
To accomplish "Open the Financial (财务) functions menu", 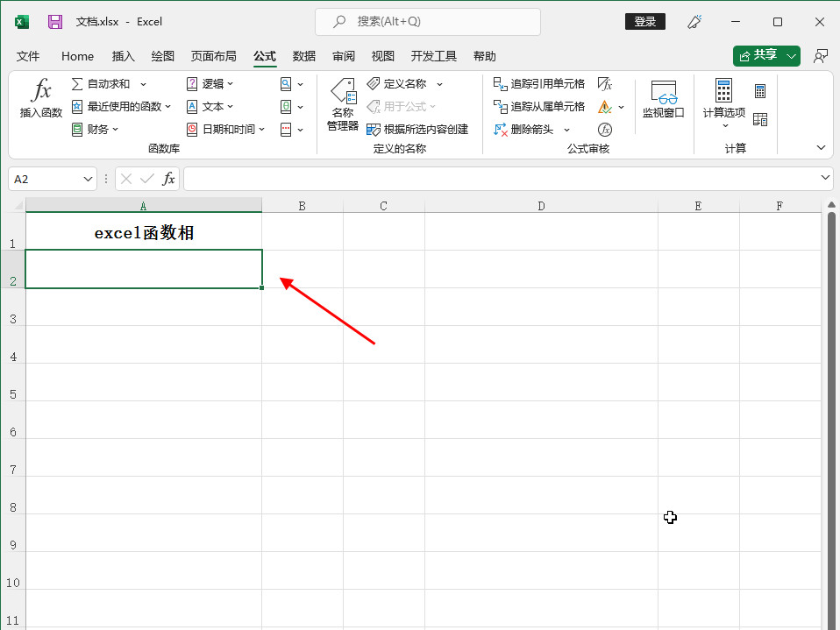I will point(96,129).
